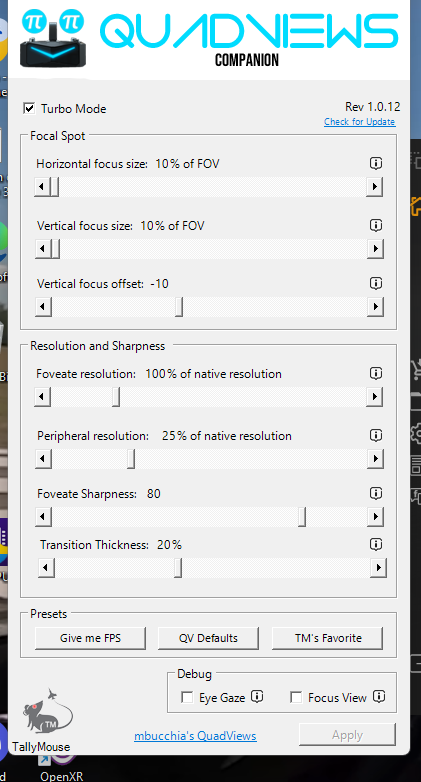Click the TallyMouse logo icon
This screenshot has height=782, width=421.
[47, 712]
